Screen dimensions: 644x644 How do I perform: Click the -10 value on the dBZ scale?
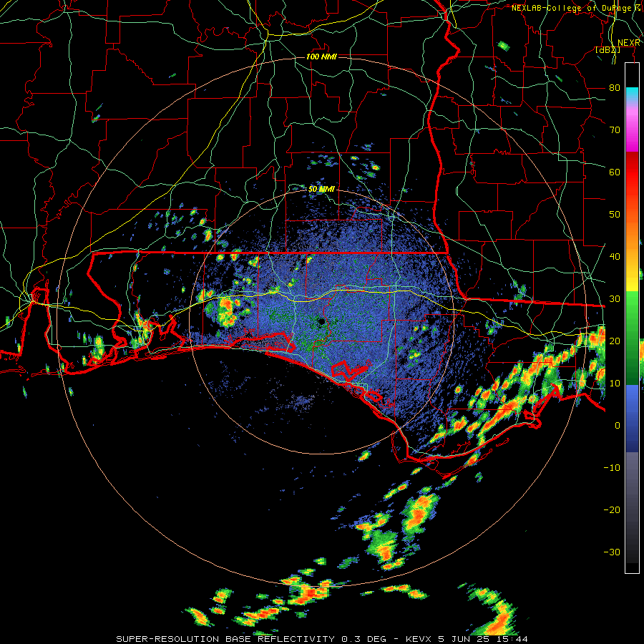(612, 468)
